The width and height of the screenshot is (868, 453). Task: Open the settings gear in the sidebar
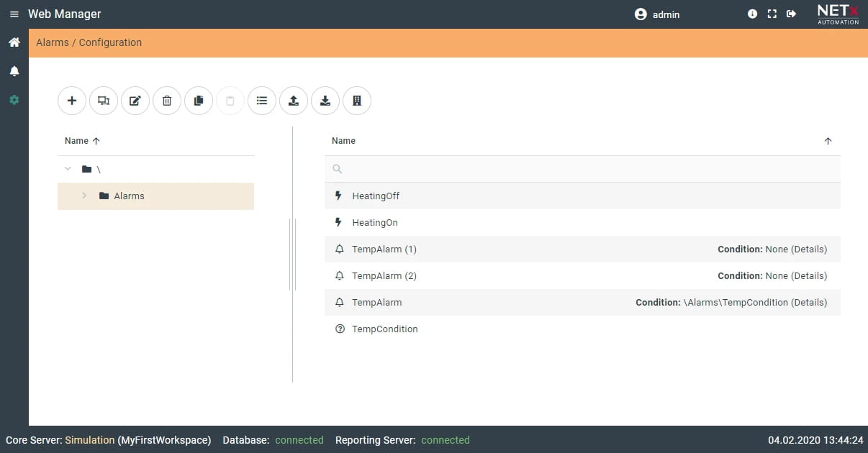point(14,100)
